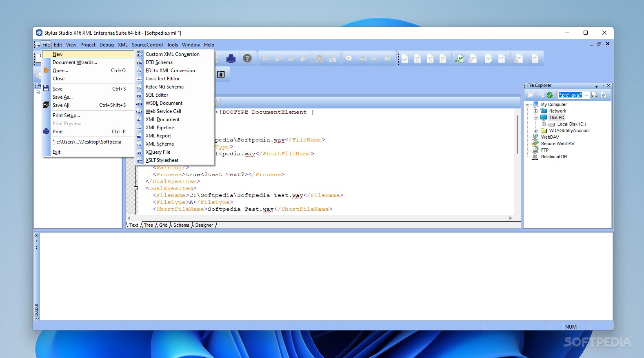Switch to the Designer tab
Viewport: 644px width, 358px height.
tap(204, 225)
